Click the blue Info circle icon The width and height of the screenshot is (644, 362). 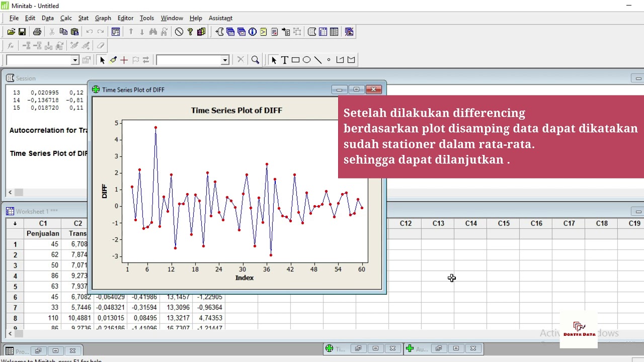tap(253, 32)
